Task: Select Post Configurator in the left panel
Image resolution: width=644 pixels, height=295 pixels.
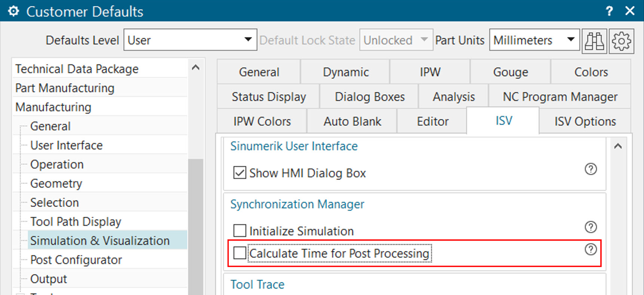Action: click(76, 259)
